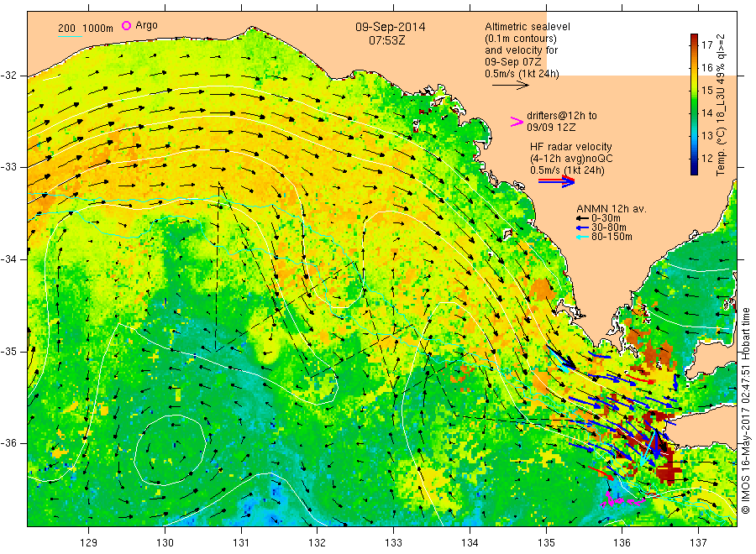Click the 15 label on temperature scale
Image resolution: width=756 pixels, height=554 pixels.
point(706,91)
